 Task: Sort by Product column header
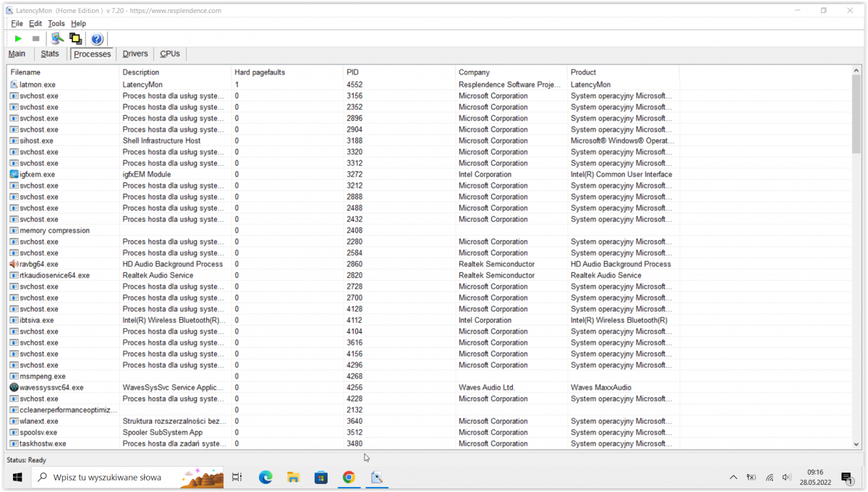coord(624,72)
